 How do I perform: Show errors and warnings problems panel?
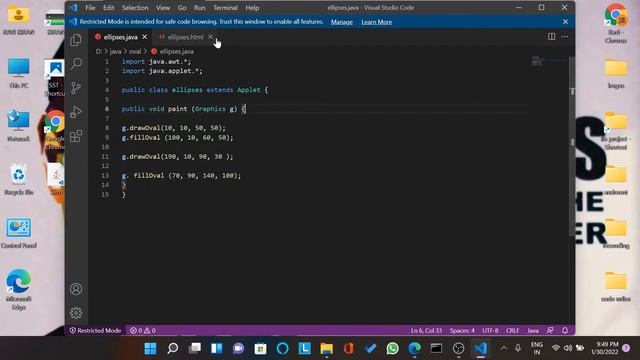[x=143, y=330]
